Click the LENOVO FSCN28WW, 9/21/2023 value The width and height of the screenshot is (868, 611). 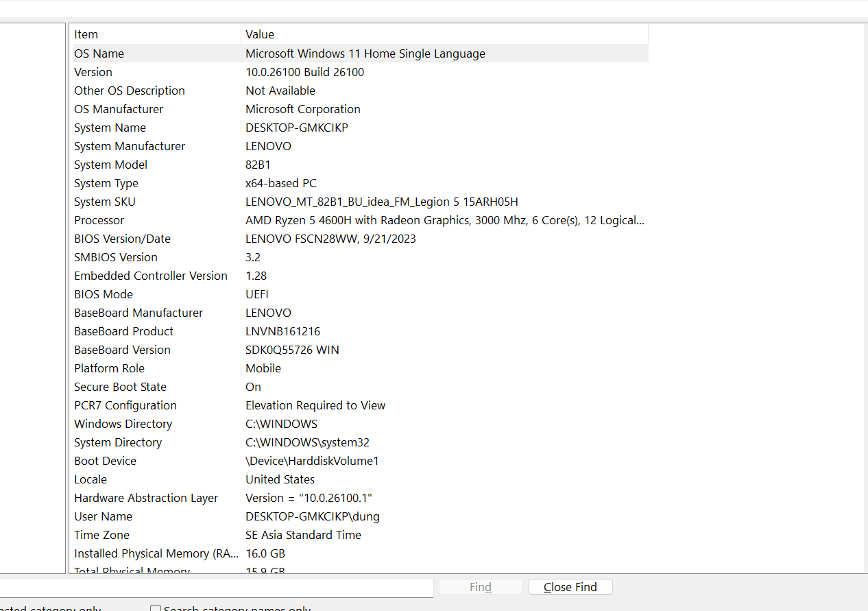tap(330, 239)
